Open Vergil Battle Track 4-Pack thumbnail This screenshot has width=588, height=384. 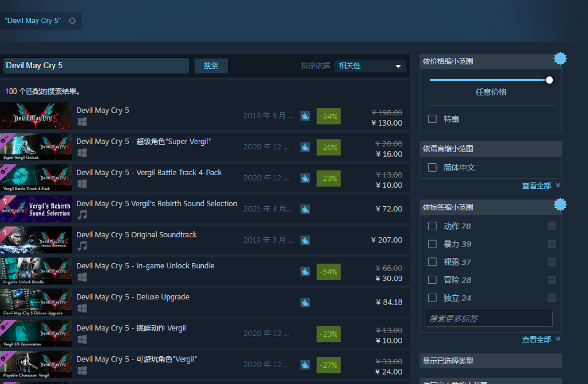[x=36, y=178]
